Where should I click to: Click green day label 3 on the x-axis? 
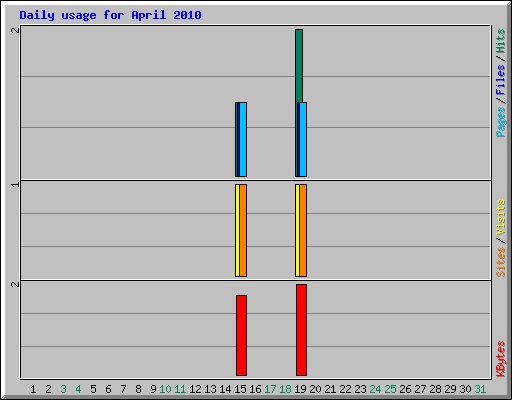pos(63,389)
